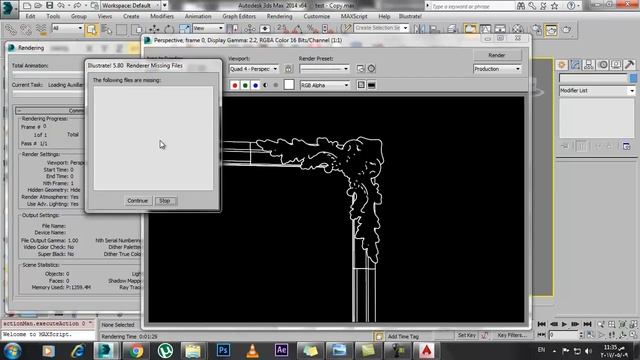The width and height of the screenshot is (640, 360).
Task: Open the Modify command panel tab
Action: pos(575,64)
